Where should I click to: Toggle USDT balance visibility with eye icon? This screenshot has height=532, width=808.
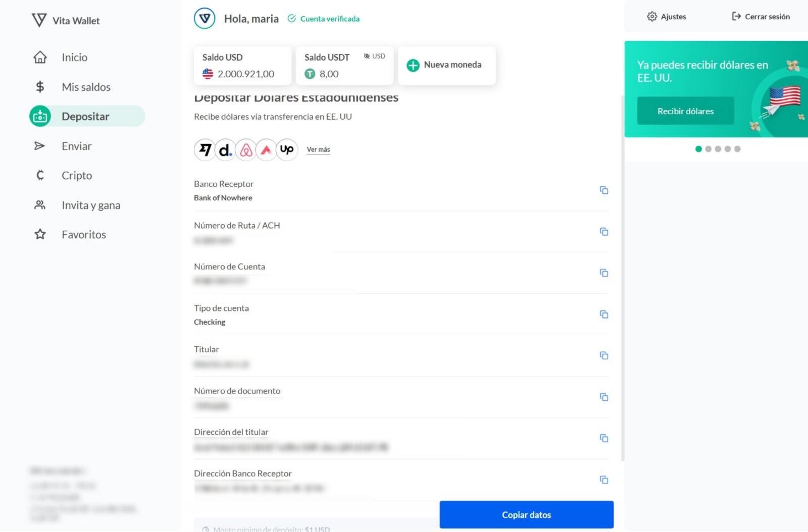(x=366, y=56)
